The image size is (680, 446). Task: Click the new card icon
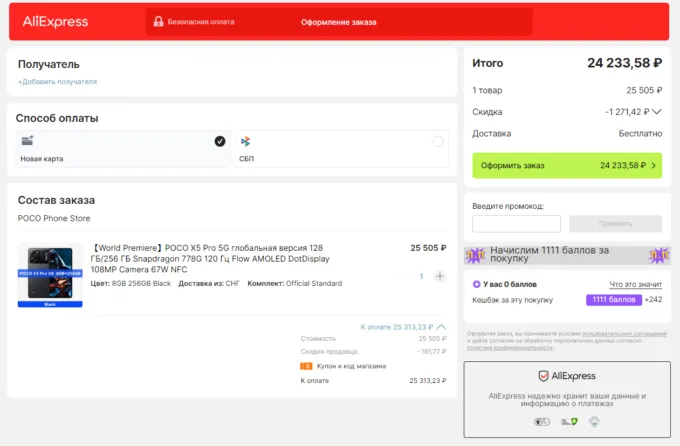tap(27, 141)
